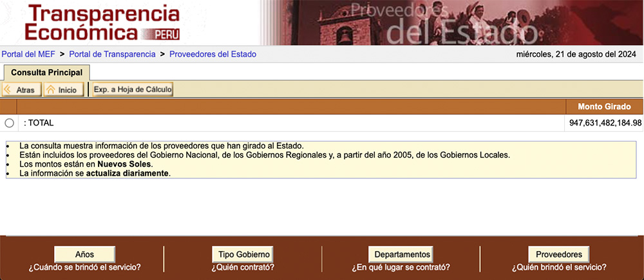Click the caption ¿Cuándo se brindó el servicio?
644x280 pixels.
click(x=84, y=268)
